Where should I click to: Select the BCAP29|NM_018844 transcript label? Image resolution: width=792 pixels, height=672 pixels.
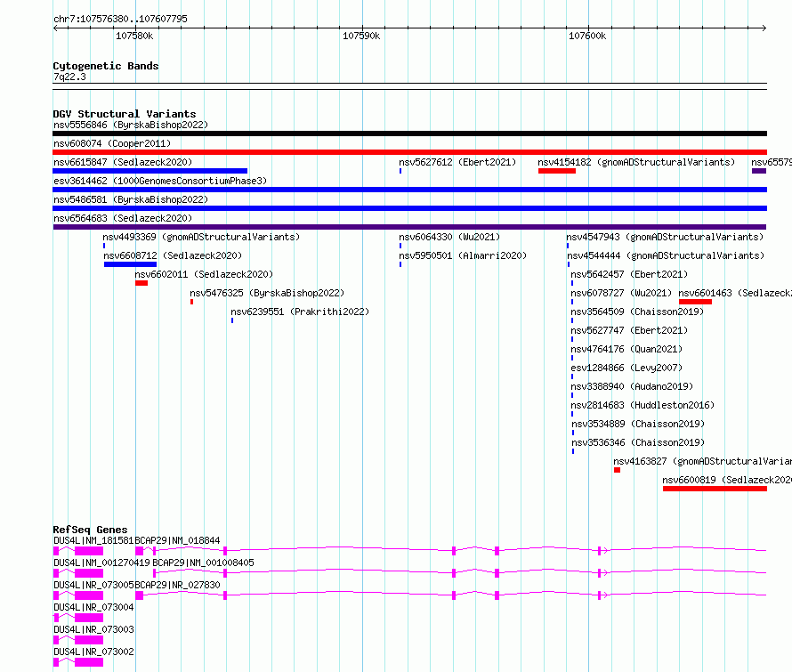tap(177, 540)
